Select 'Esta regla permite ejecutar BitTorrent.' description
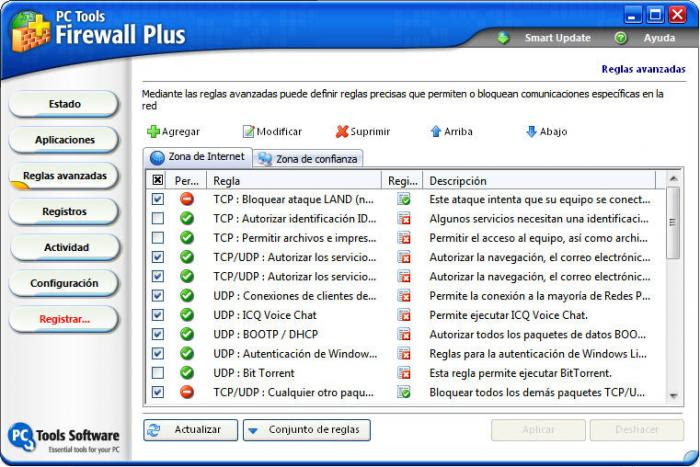The height and width of the screenshot is (467, 700). [x=520, y=373]
